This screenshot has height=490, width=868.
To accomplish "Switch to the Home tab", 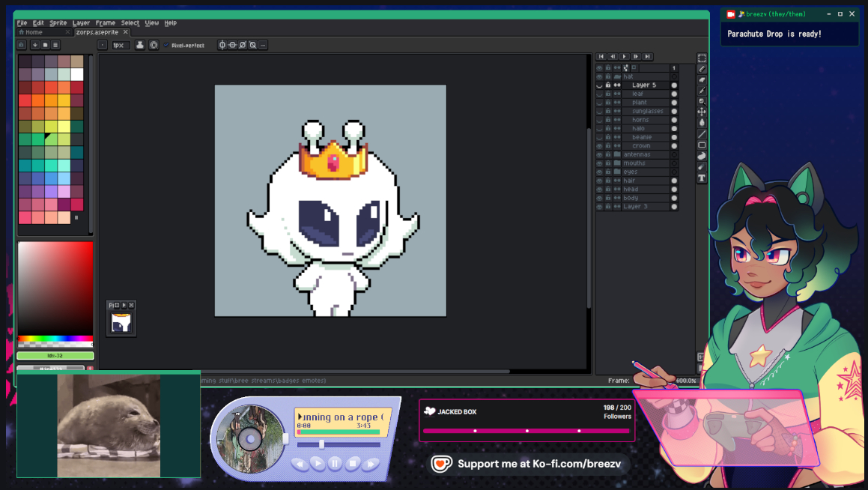I will pyautogui.click(x=34, y=32).
